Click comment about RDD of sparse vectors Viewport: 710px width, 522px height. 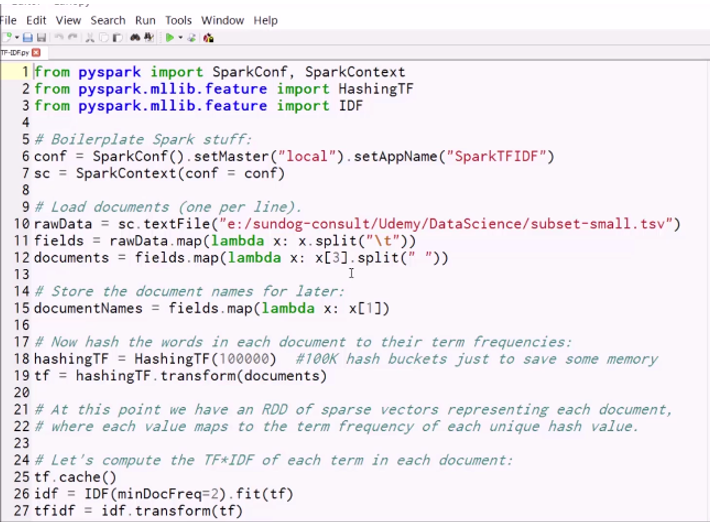(354, 410)
